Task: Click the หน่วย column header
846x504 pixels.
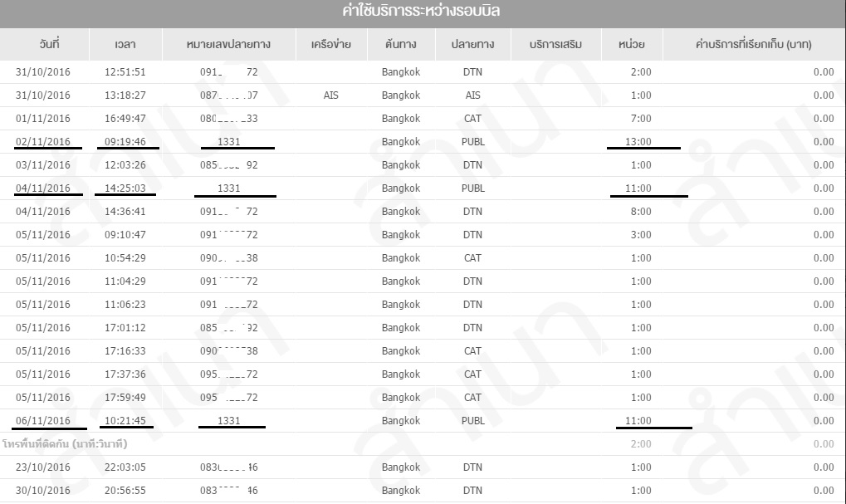Action: [x=632, y=44]
